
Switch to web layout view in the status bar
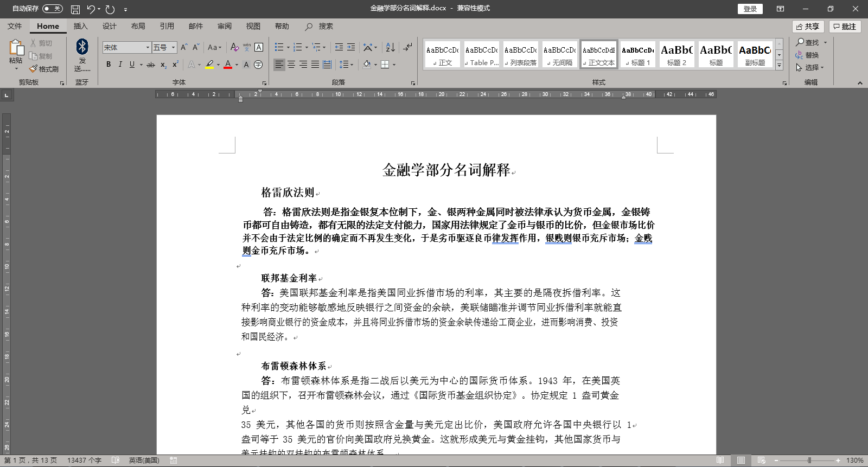(x=761, y=460)
